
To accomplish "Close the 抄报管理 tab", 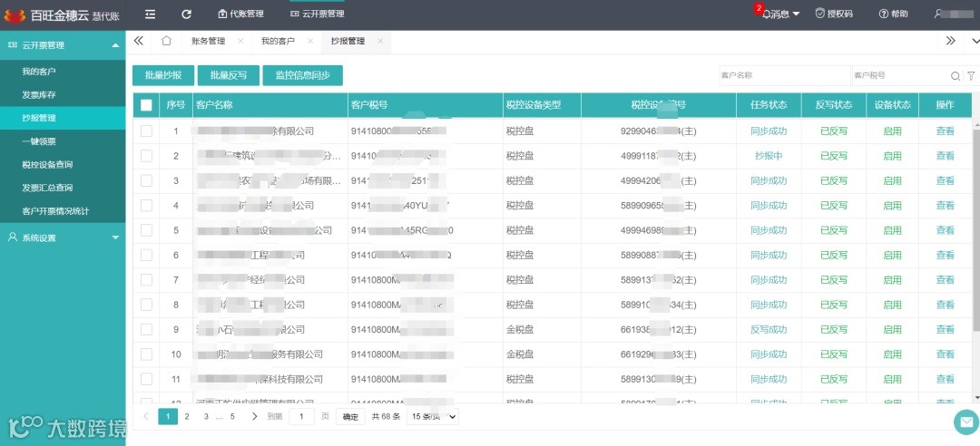I will tap(380, 41).
